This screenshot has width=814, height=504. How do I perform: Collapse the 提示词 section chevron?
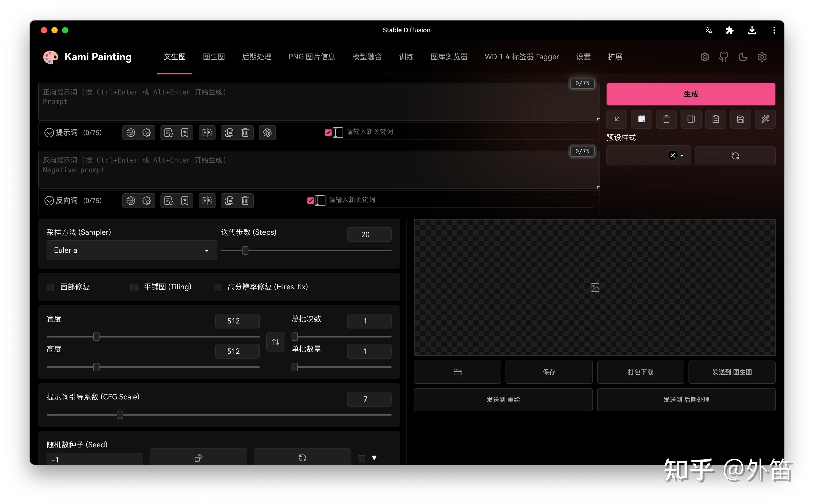49,133
